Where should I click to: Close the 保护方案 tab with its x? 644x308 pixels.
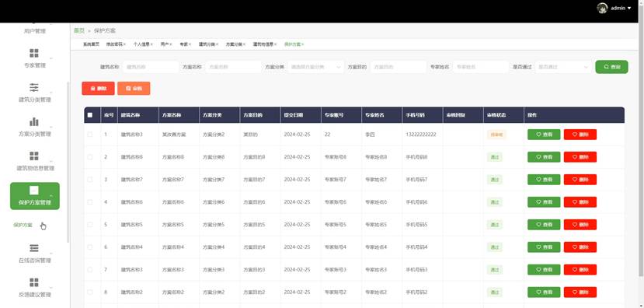click(x=303, y=44)
